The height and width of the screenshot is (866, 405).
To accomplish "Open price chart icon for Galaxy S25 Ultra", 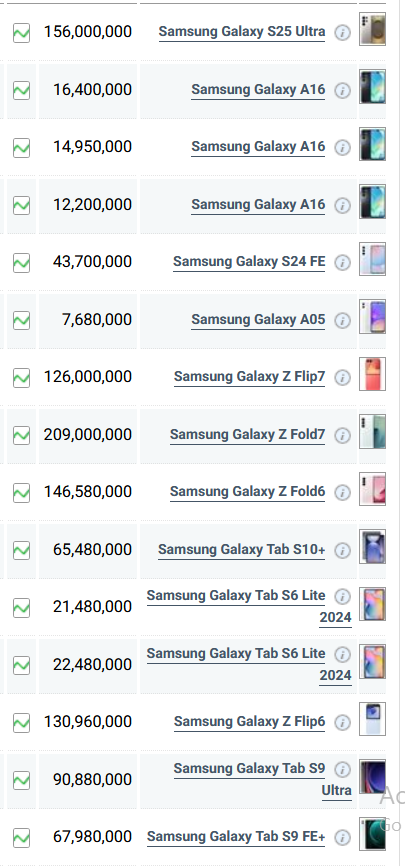I will [x=22, y=33].
